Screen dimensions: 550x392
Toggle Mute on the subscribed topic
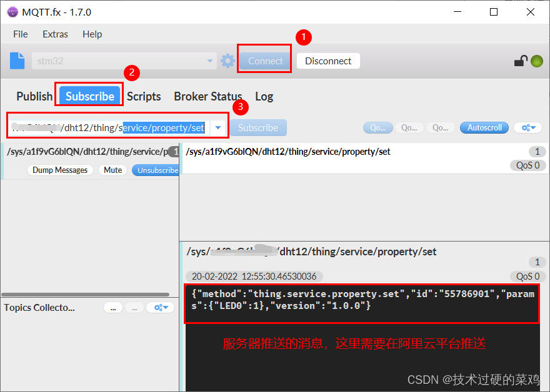(x=112, y=170)
